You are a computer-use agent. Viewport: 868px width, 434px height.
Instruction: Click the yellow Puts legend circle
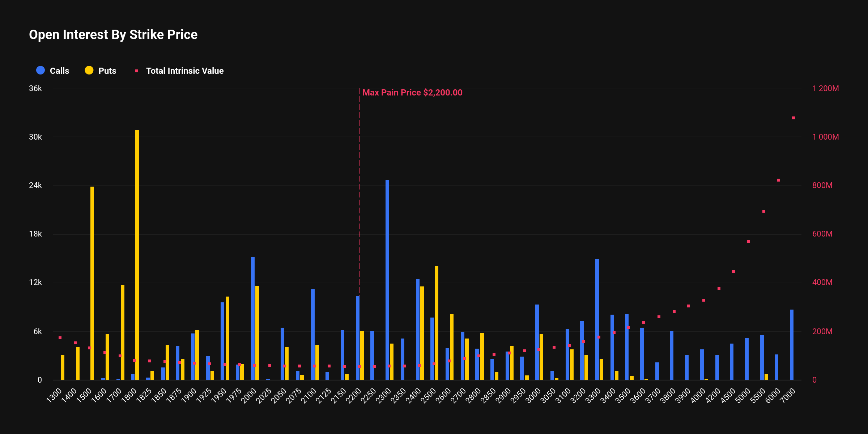pyautogui.click(x=89, y=71)
